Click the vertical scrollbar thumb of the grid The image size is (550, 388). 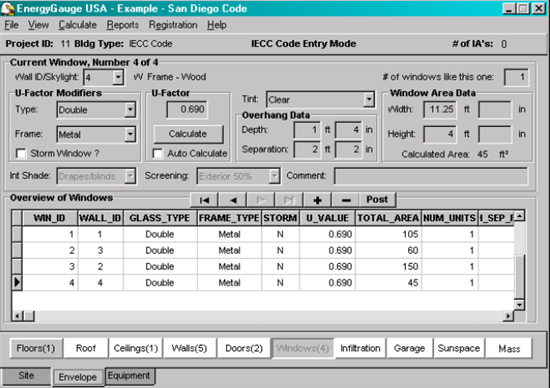(x=519, y=277)
